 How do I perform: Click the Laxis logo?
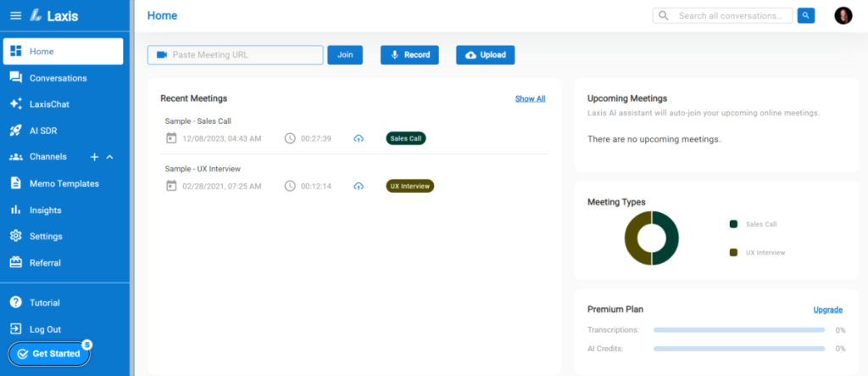point(54,15)
